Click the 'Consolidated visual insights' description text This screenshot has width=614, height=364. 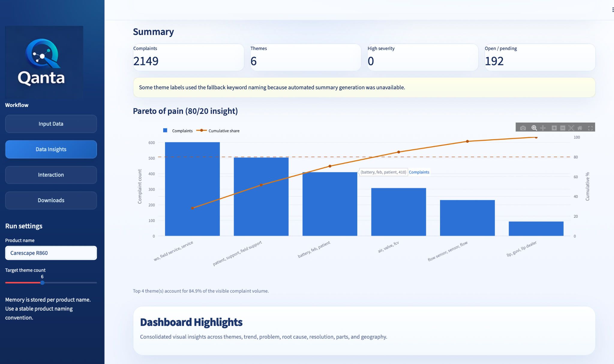tap(263, 337)
